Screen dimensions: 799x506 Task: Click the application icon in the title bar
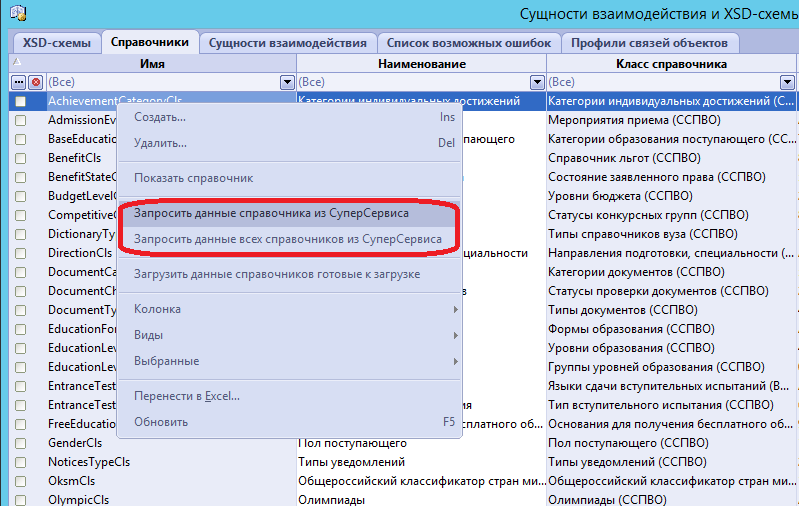tap(18, 13)
